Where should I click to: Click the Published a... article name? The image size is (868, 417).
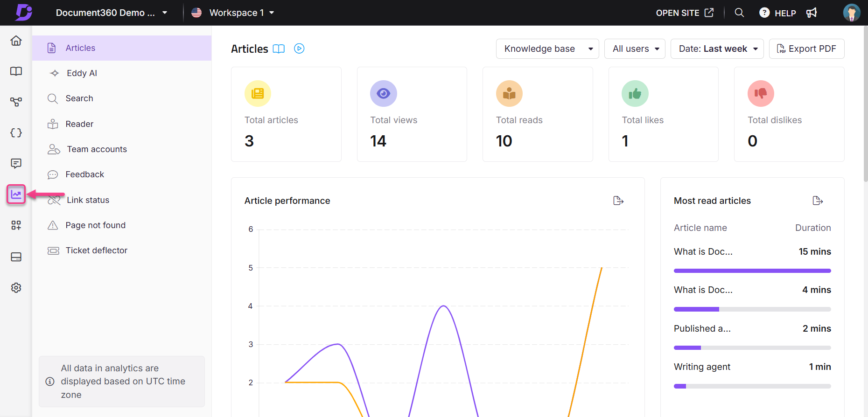pos(702,328)
